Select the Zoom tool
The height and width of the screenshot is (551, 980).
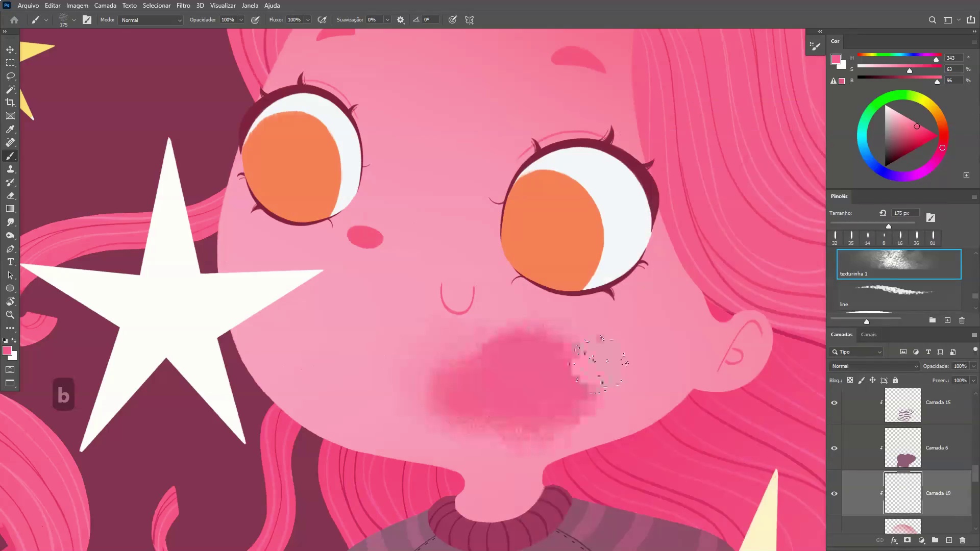click(10, 315)
